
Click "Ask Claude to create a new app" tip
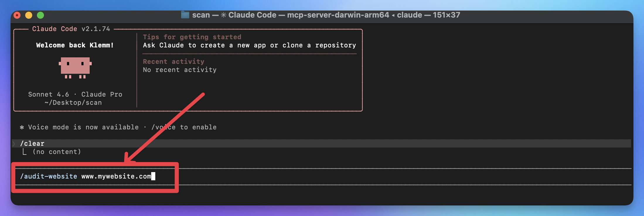[250, 45]
